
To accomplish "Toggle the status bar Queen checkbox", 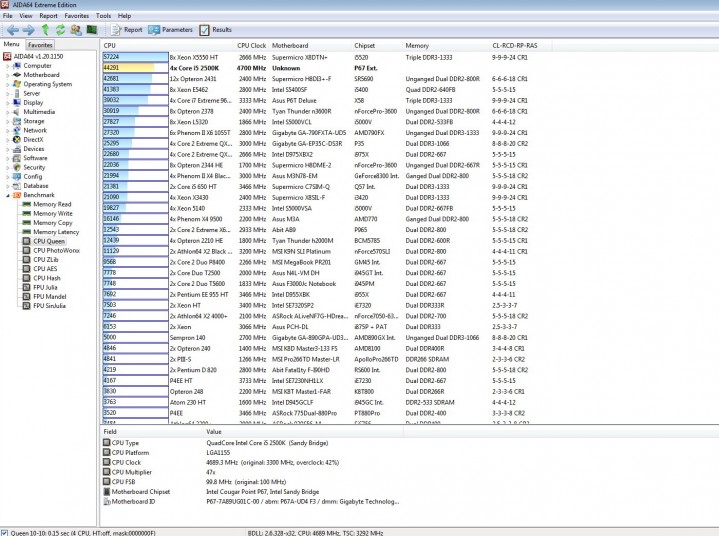I will [4, 533].
